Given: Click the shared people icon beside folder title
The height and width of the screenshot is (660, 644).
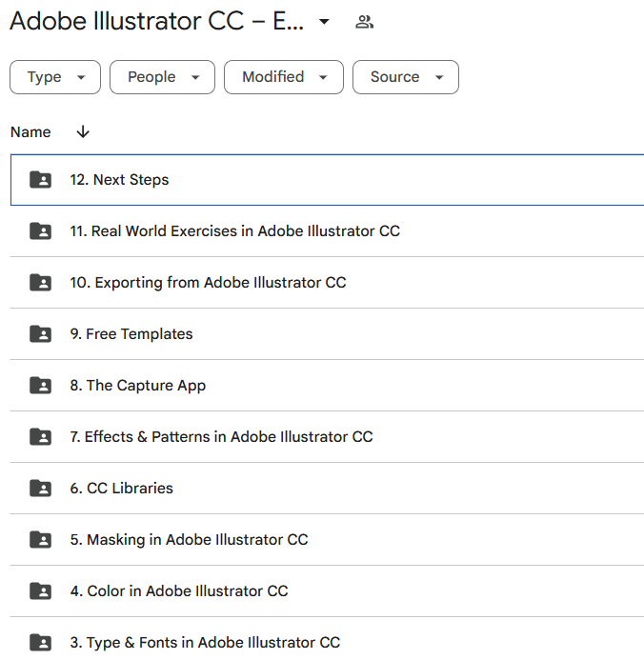Looking at the screenshot, I should (x=364, y=22).
